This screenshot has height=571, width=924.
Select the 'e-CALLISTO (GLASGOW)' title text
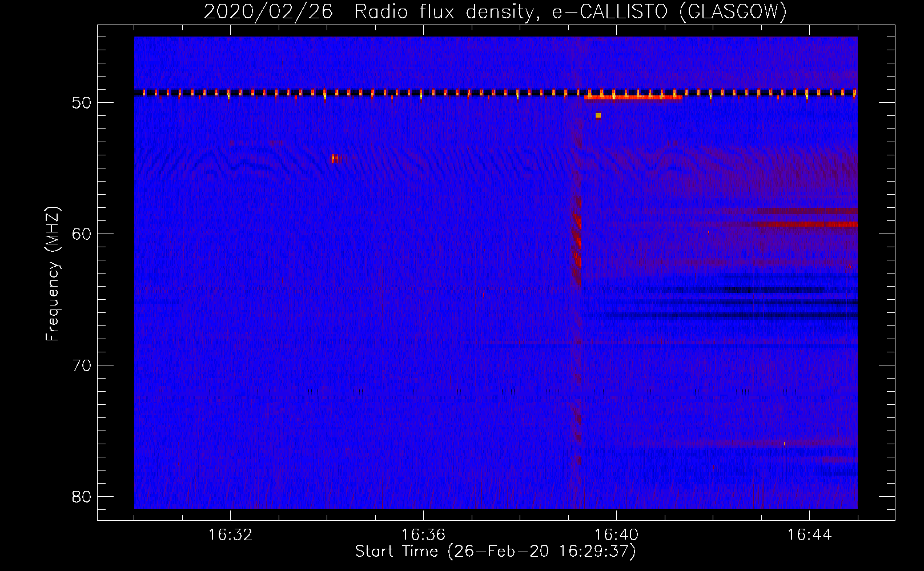click(669, 12)
